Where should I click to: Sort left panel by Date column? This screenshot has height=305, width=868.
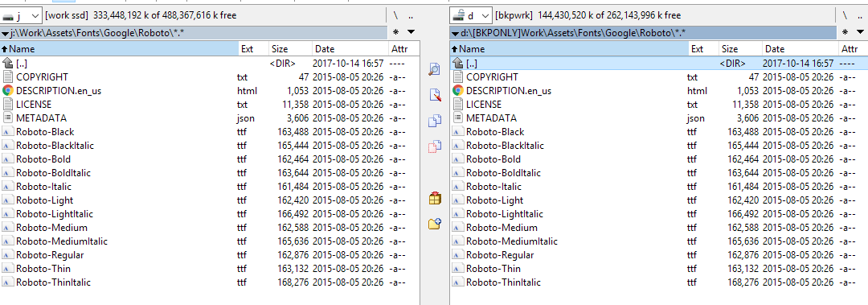point(350,49)
